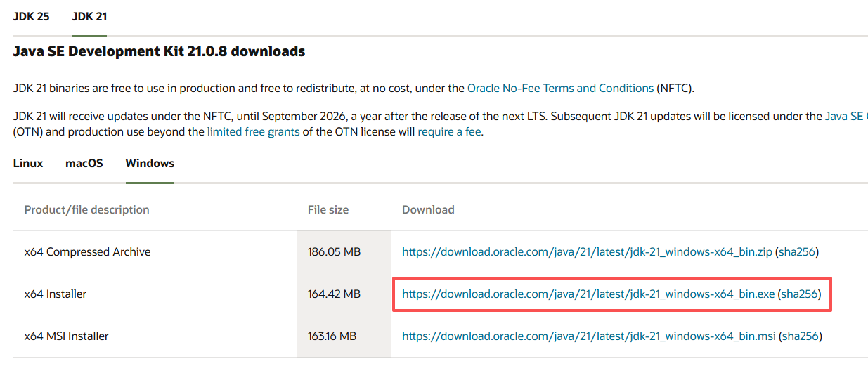Download the windows-x64_bin.msi installer
The height and width of the screenshot is (373, 868).
588,336
